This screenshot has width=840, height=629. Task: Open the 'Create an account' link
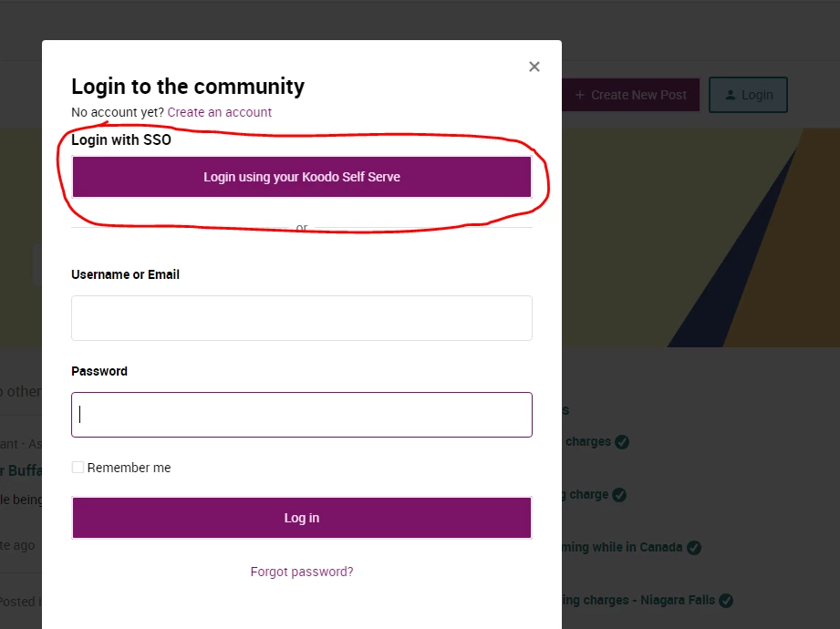[x=220, y=112]
